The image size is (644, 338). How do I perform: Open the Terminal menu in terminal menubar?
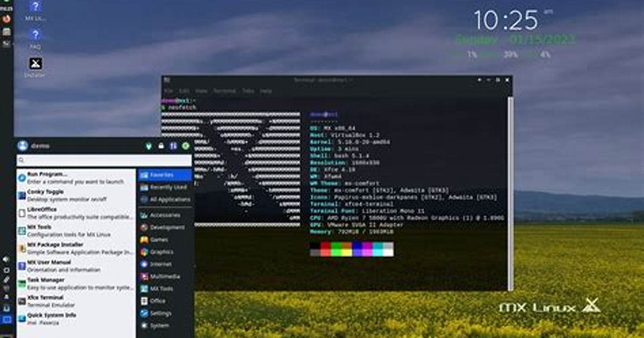pos(225,91)
